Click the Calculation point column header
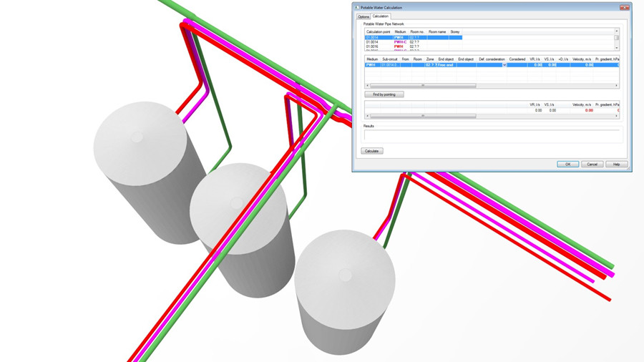 379,32
